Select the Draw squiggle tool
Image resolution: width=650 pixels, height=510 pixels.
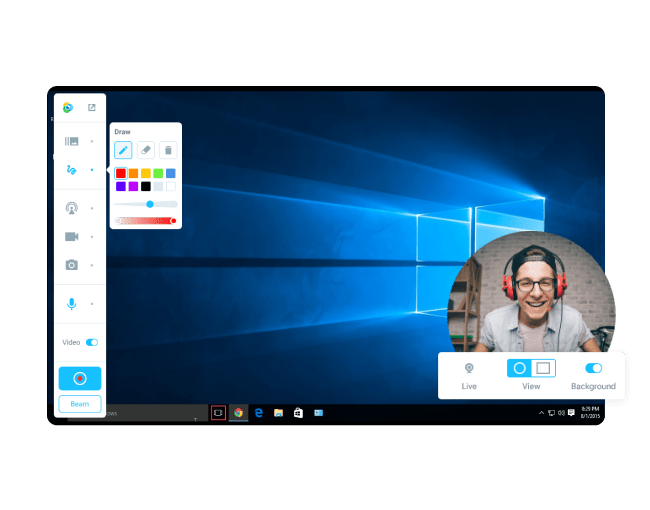[x=71, y=170]
